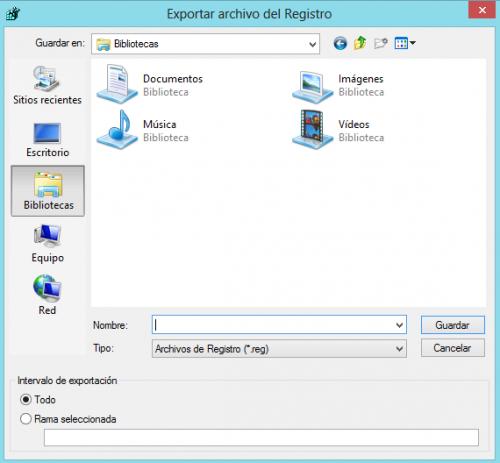Expand the Nombre filename dropdown arrow
This screenshot has height=463, width=500.
point(399,325)
